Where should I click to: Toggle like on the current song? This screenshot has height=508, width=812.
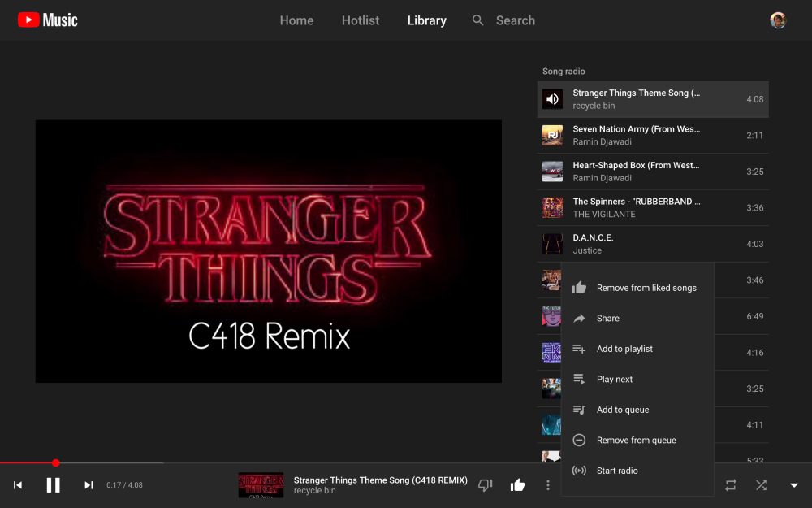pyautogui.click(x=516, y=484)
